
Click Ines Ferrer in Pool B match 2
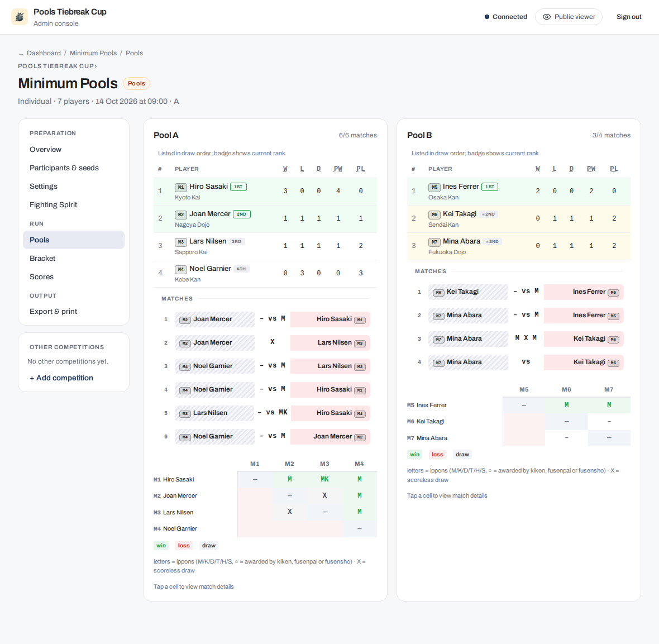point(584,315)
